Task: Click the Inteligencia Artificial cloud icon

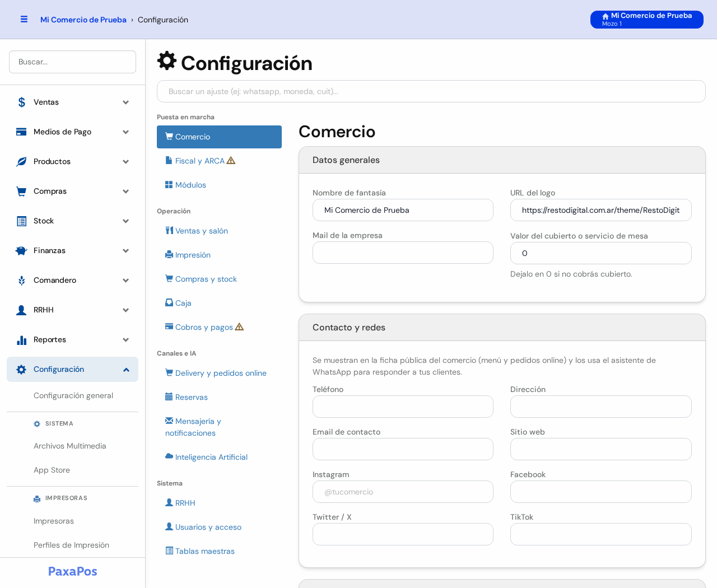Action: point(169,456)
